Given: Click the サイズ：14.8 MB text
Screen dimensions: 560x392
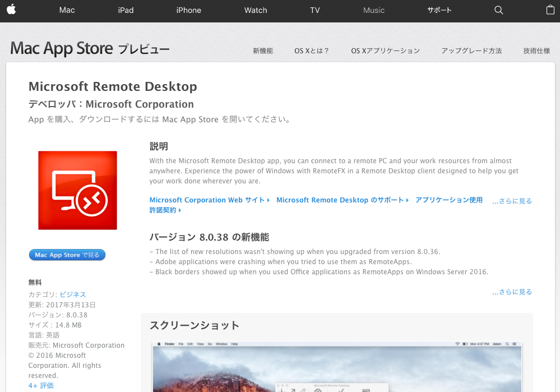Looking at the screenshot, I should 55,325.
